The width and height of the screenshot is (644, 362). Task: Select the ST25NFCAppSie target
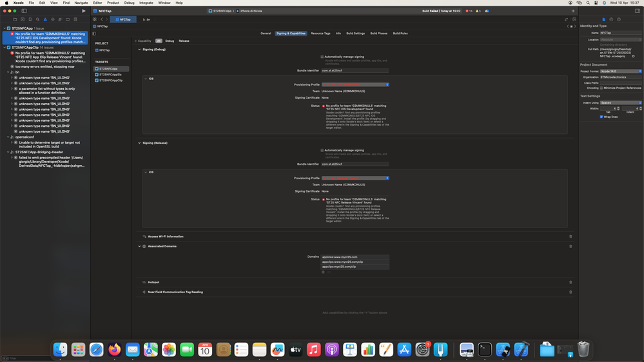point(112,75)
